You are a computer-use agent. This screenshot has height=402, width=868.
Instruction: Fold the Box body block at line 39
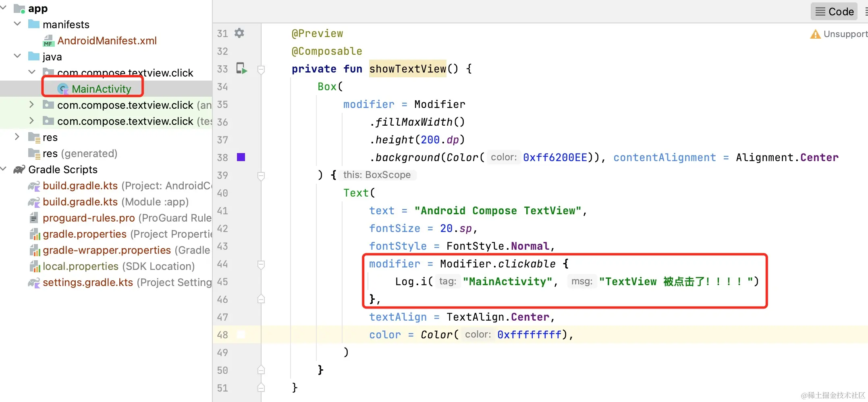pos(261,176)
